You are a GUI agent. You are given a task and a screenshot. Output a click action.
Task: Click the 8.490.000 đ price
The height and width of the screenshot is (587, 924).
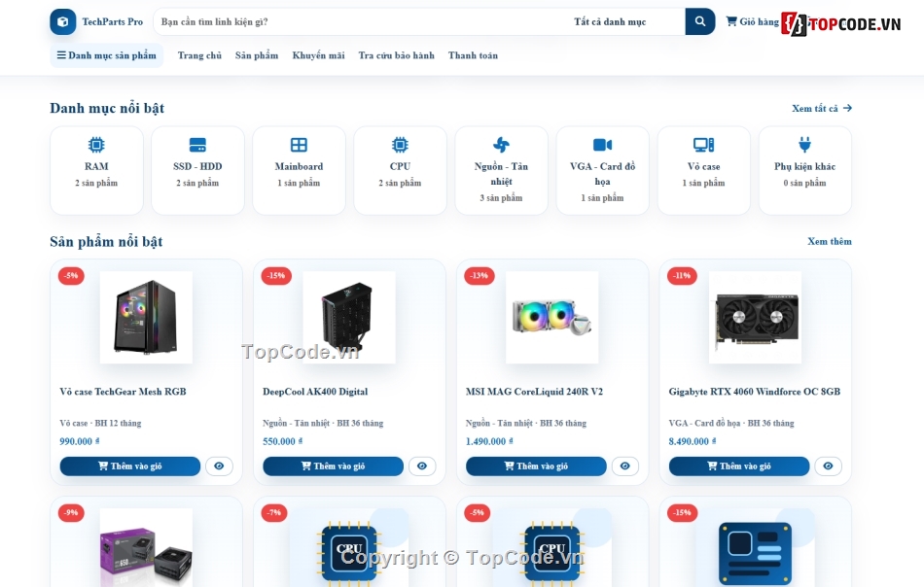pos(693,441)
